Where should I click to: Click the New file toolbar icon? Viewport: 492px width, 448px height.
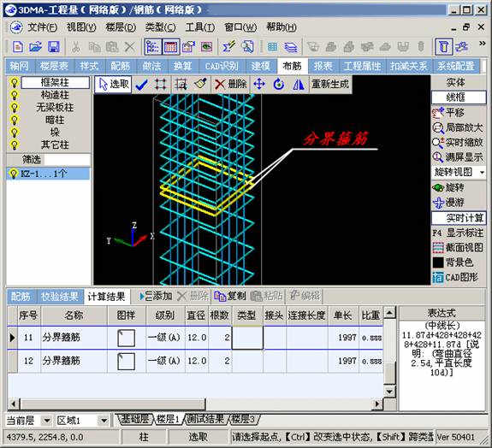[x=18, y=47]
